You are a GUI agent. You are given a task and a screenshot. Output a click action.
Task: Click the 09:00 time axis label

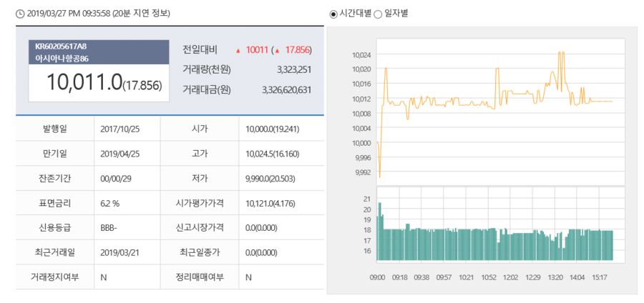377,277
